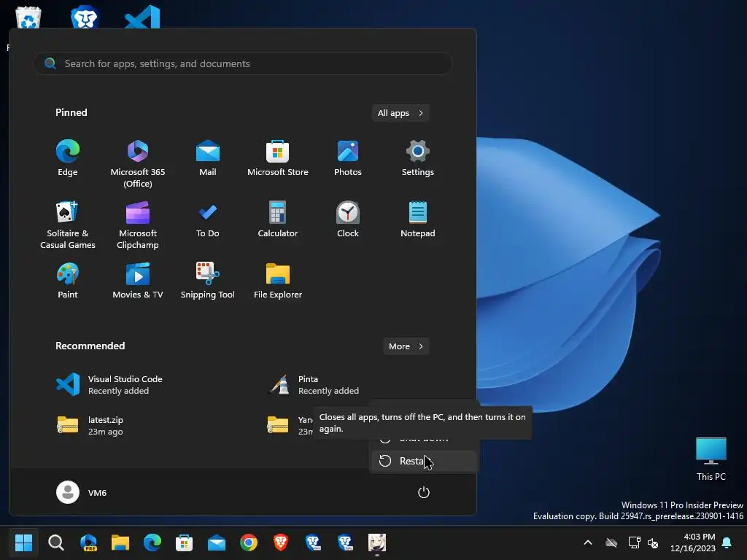Open the Mail icon on the taskbar
The width and height of the screenshot is (747, 560).
[x=216, y=542]
